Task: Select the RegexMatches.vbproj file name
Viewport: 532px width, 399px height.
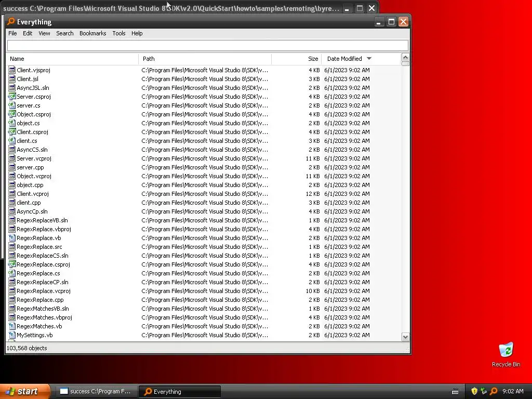Action: [45, 317]
